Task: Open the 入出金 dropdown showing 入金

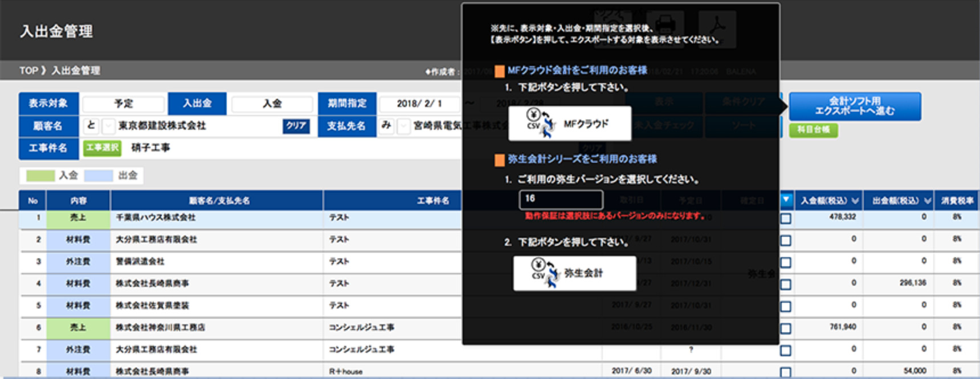Action: pos(272,104)
